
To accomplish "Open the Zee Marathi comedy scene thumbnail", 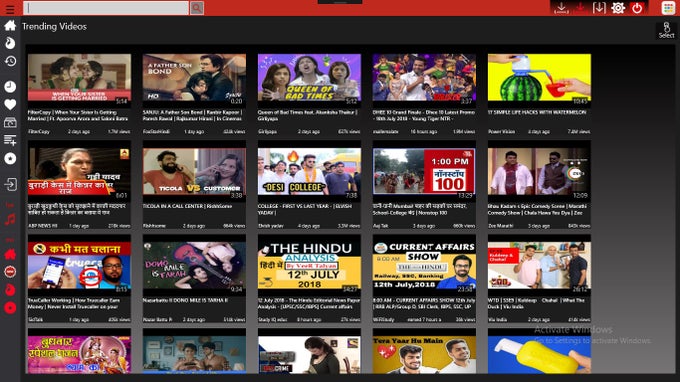I will (x=539, y=172).
